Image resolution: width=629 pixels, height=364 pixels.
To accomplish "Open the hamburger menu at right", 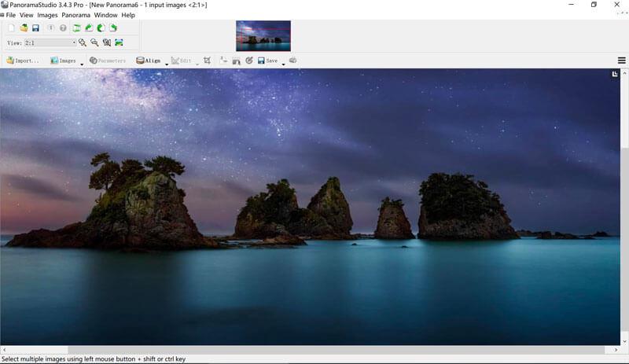I will click(621, 61).
